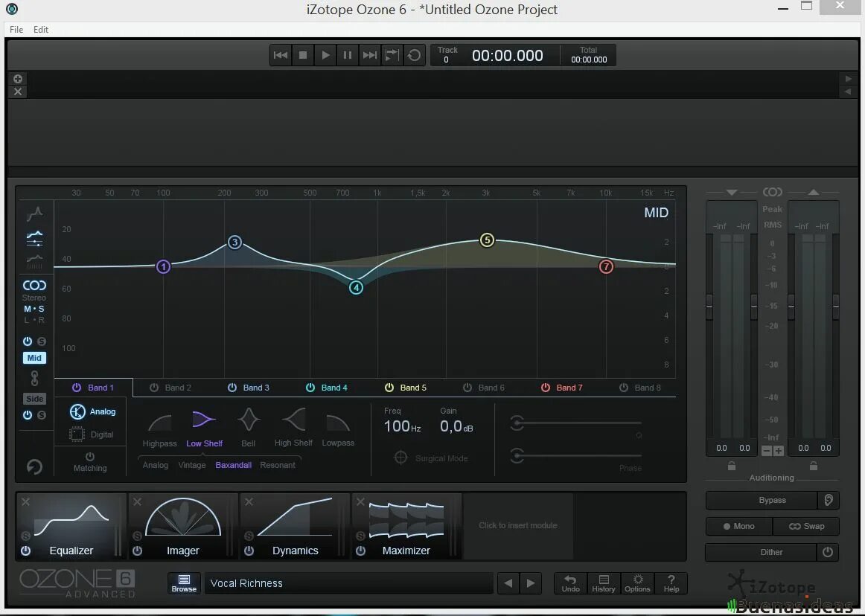The height and width of the screenshot is (616, 865).
Task: Remove the Dynamics module with X
Action: pos(249,502)
